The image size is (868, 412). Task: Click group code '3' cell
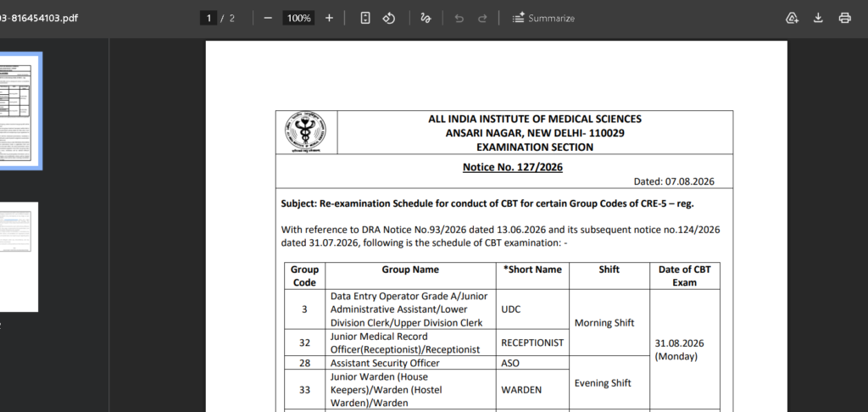pos(304,309)
